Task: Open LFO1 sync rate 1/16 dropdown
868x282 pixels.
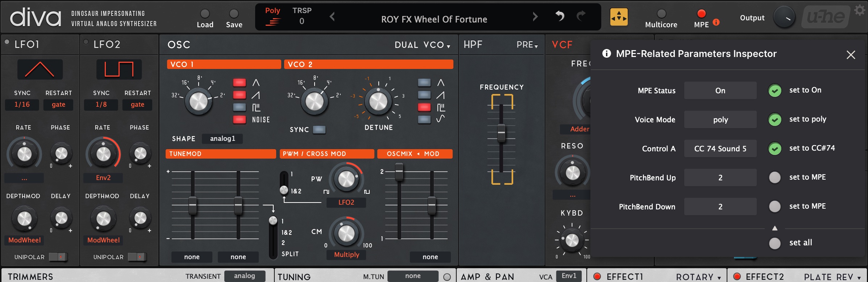Action: [x=22, y=105]
